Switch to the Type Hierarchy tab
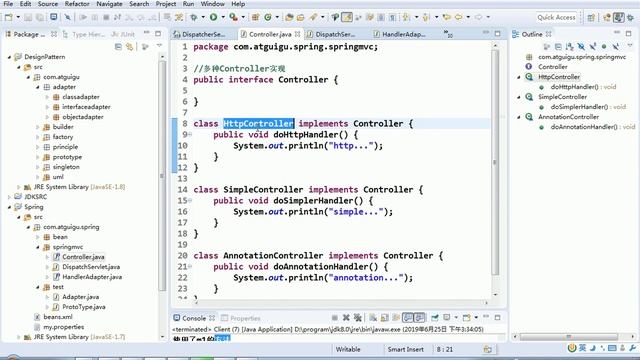 [84, 34]
